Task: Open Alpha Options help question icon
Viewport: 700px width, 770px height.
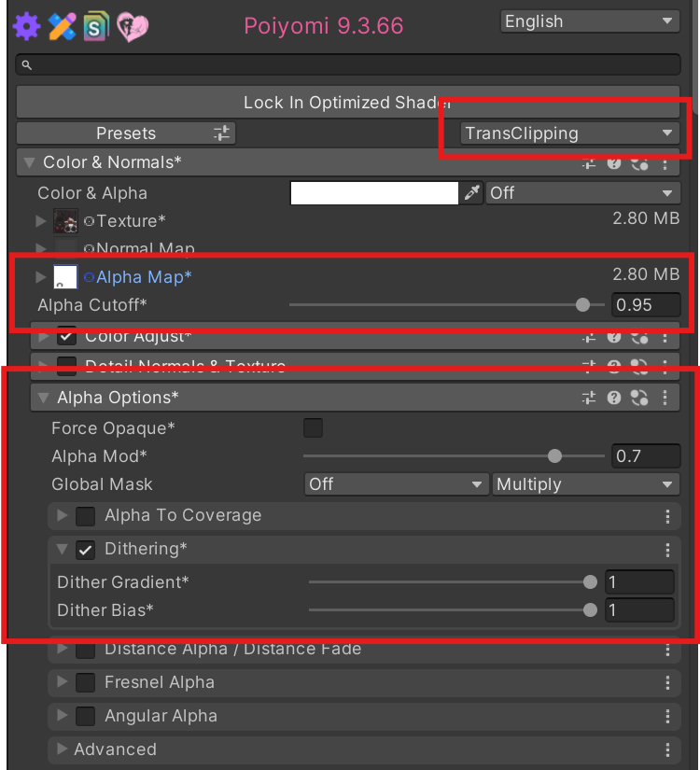Action: 613,398
